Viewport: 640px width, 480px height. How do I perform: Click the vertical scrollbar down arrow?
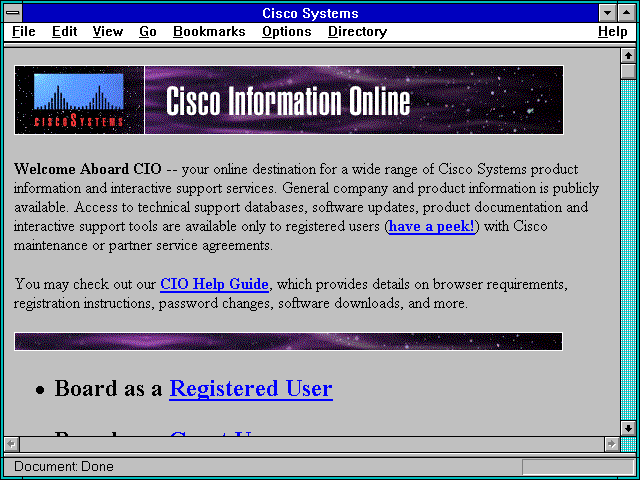[628, 428]
